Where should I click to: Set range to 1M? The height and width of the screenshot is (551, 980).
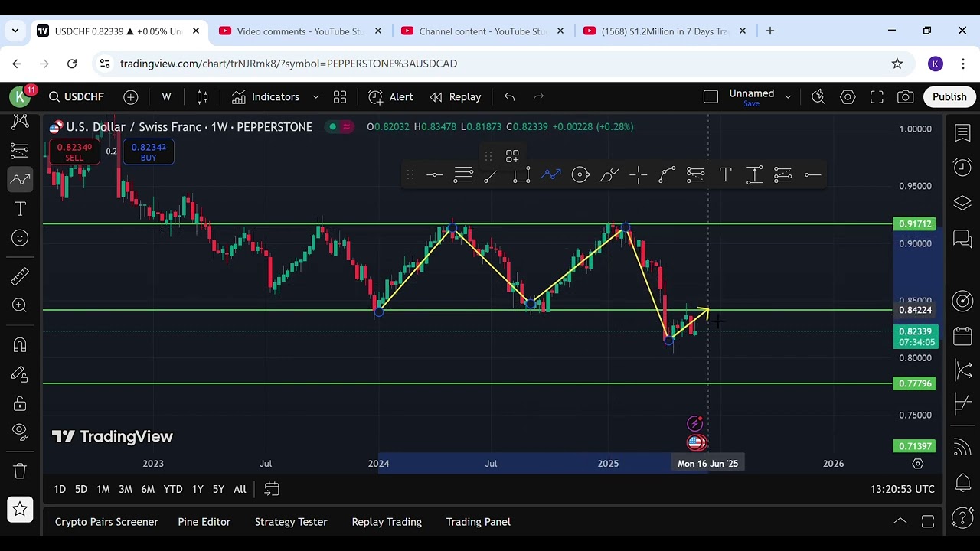point(103,490)
